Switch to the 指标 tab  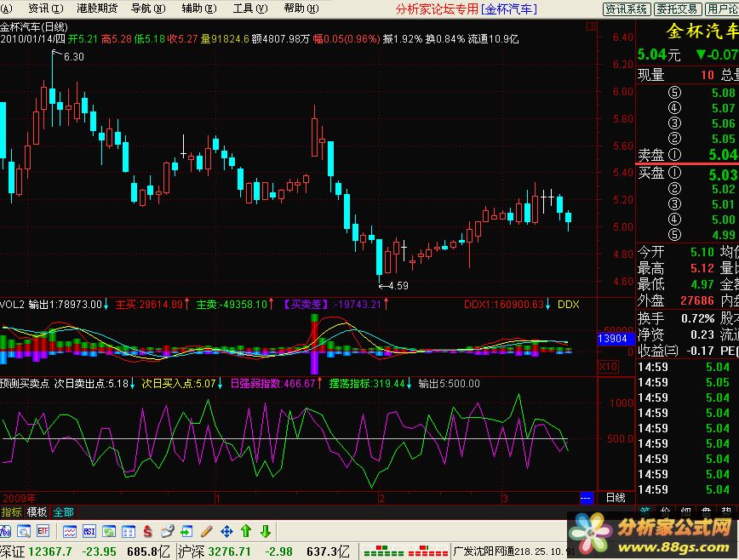tap(11, 512)
